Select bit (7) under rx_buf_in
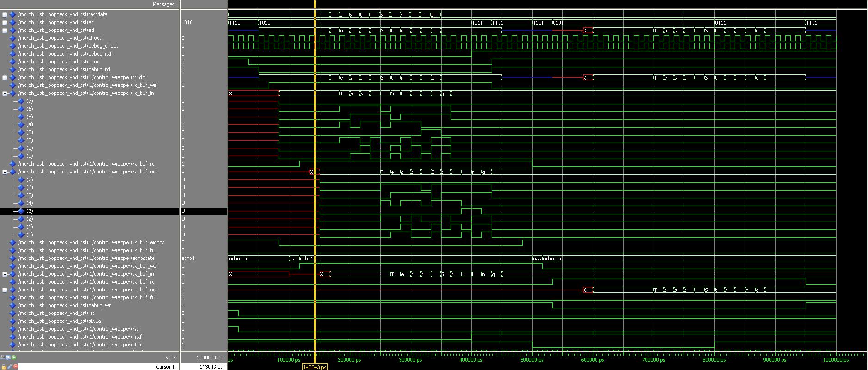 point(30,101)
